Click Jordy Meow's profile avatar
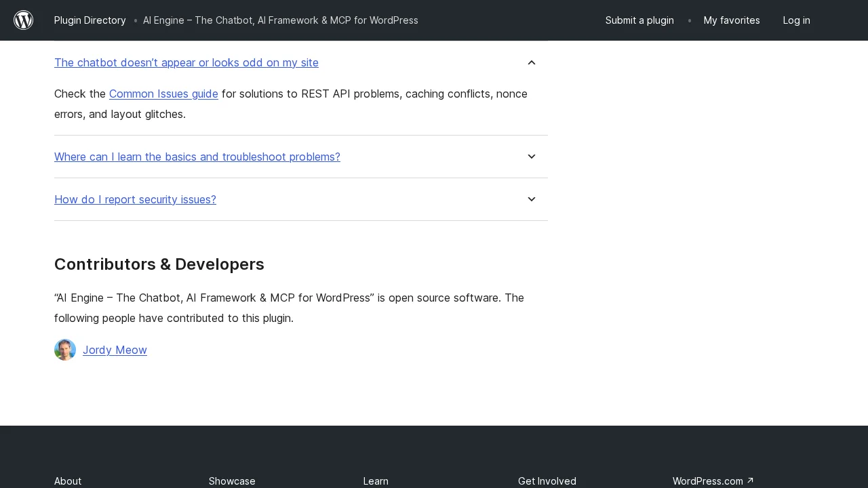 65,350
